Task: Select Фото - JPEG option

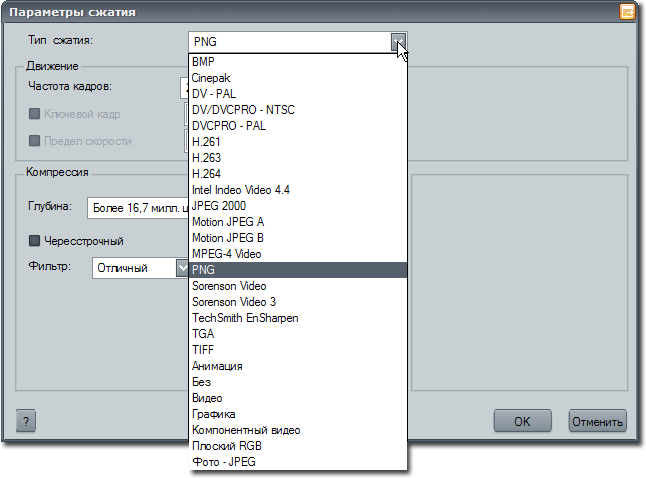Action: [x=226, y=462]
